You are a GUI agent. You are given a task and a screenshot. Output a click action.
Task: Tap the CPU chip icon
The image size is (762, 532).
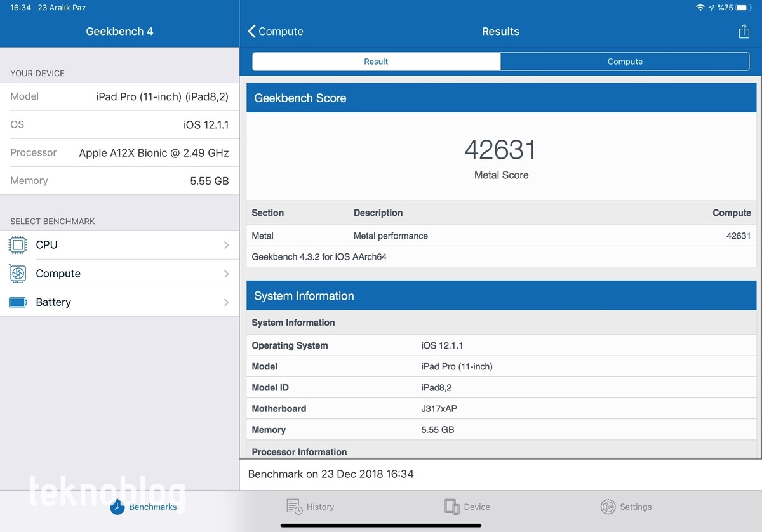[x=18, y=244]
